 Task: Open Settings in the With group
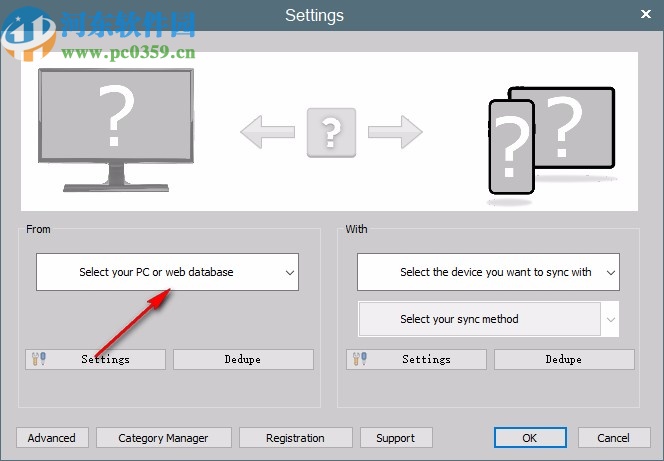(x=416, y=359)
